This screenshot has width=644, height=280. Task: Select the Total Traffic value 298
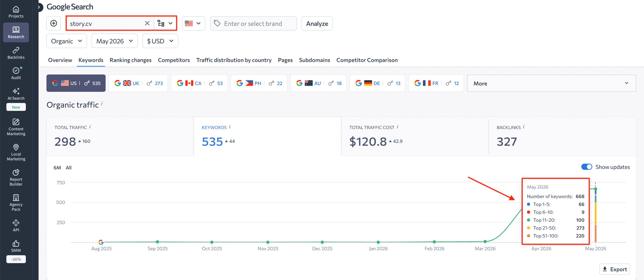click(x=65, y=142)
